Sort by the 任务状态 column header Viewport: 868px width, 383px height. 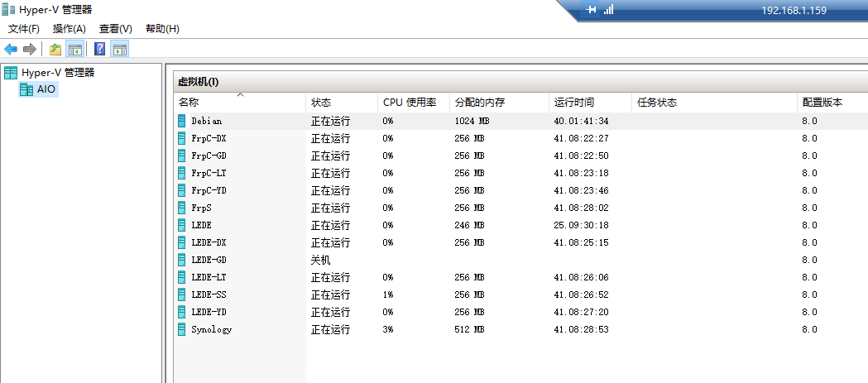[715, 103]
